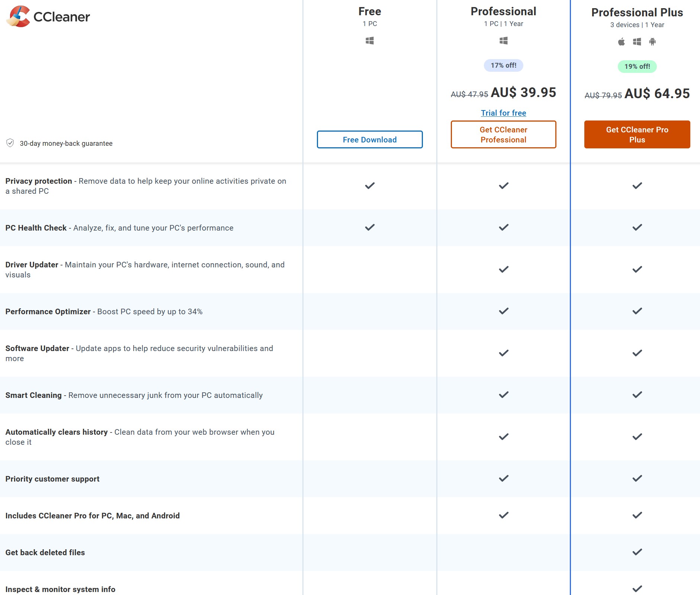Viewport: 700px width, 595px height.
Task: Click the money-back guarantee shield icon
Action: click(x=10, y=143)
